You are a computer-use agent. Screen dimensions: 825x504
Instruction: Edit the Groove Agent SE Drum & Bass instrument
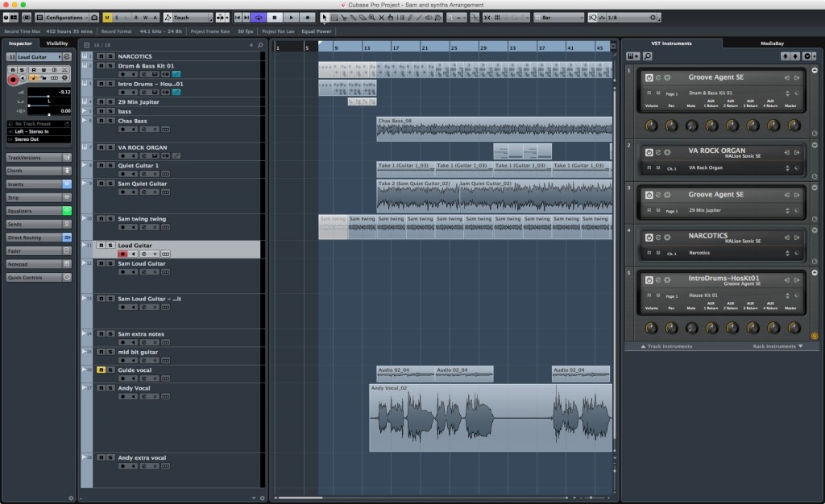[657, 77]
